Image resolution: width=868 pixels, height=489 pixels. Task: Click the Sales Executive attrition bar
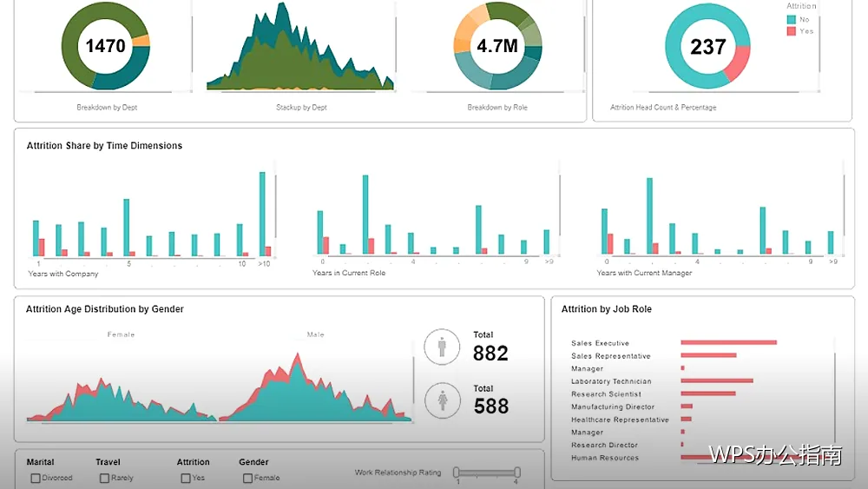(728, 343)
